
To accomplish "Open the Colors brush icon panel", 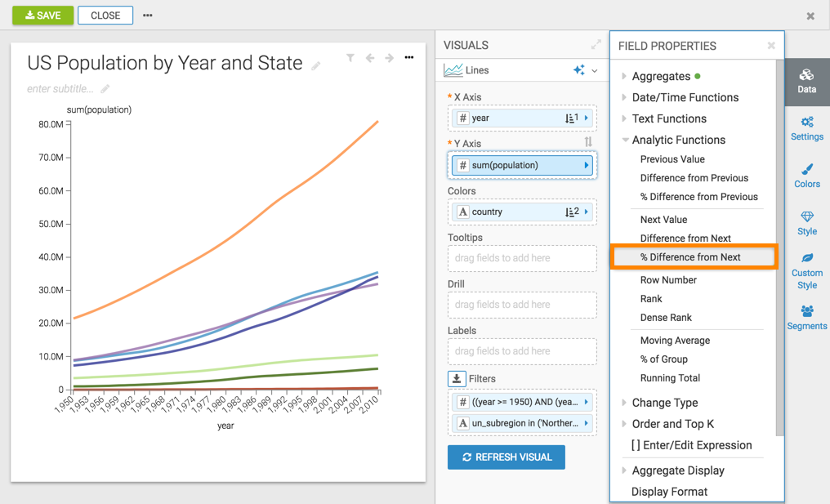I will [806, 175].
